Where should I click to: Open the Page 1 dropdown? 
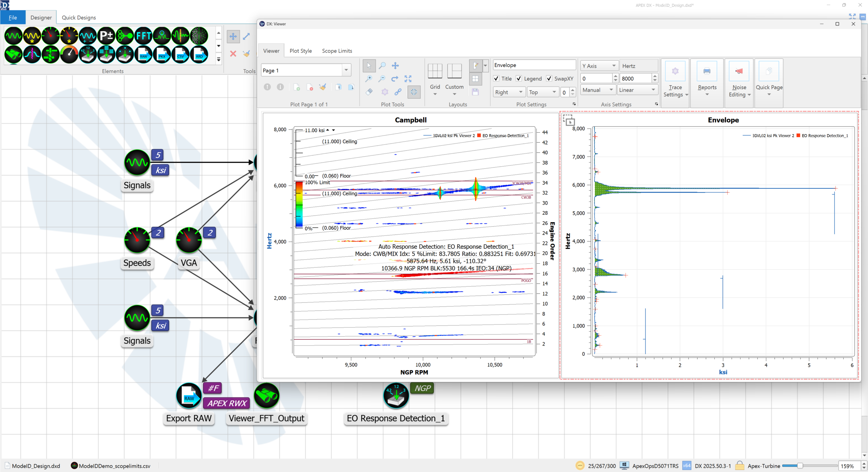(346, 70)
